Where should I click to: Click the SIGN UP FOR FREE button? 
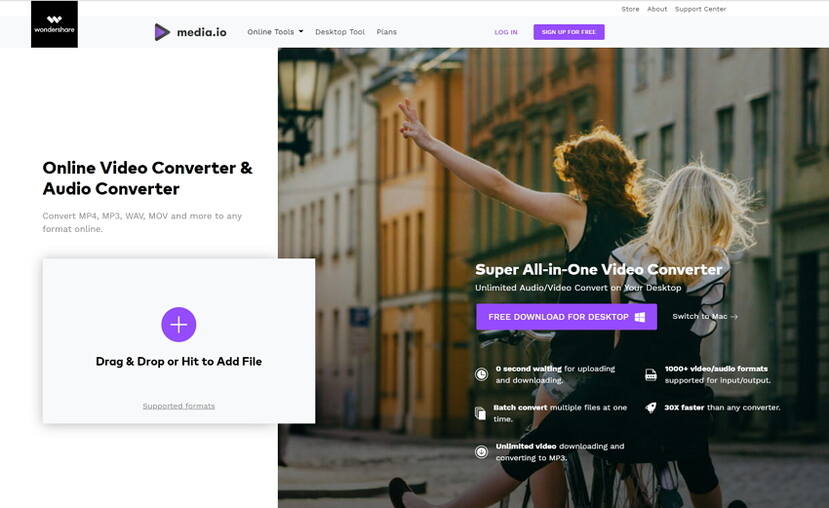pos(569,32)
